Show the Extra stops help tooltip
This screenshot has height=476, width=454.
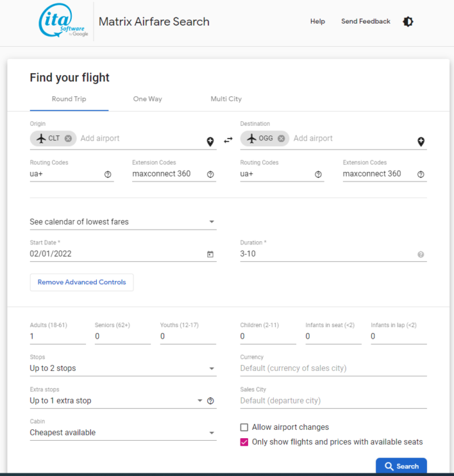click(x=210, y=401)
